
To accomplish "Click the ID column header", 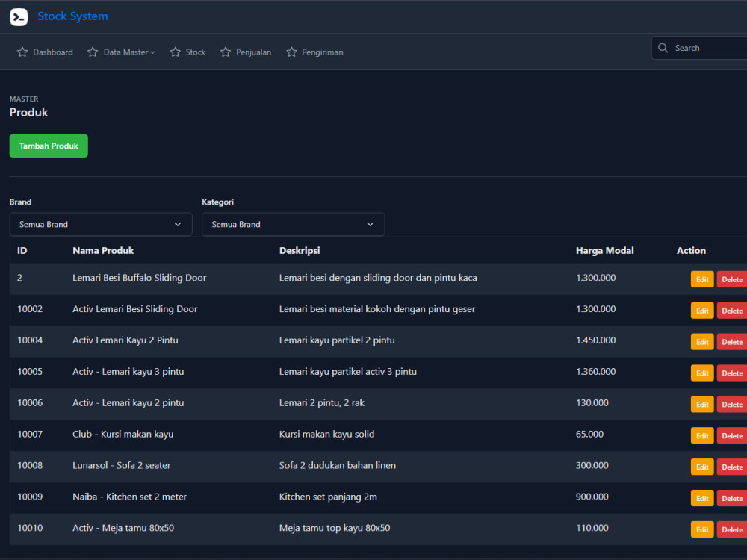I will pyautogui.click(x=22, y=250).
